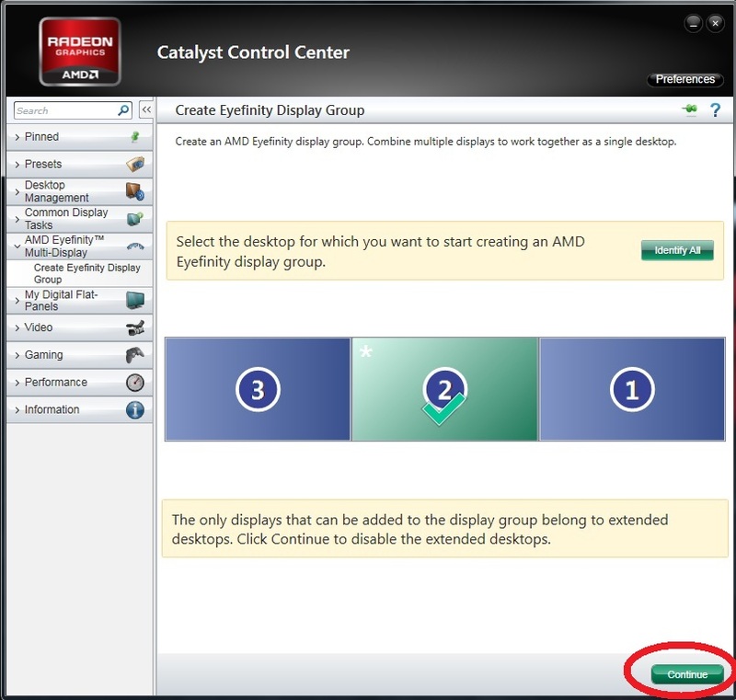
Task: Click the Common Display Tasks icon
Action: [135, 219]
